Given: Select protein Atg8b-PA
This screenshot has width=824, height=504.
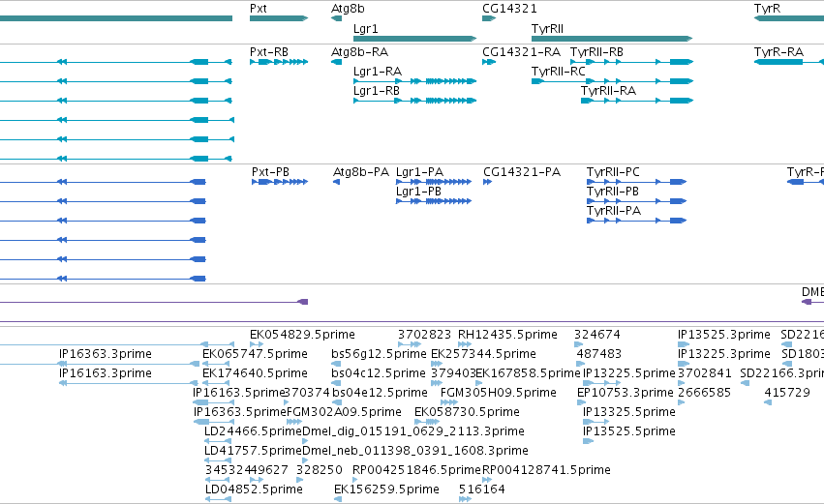Looking at the screenshot, I should [x=336, y=182].
